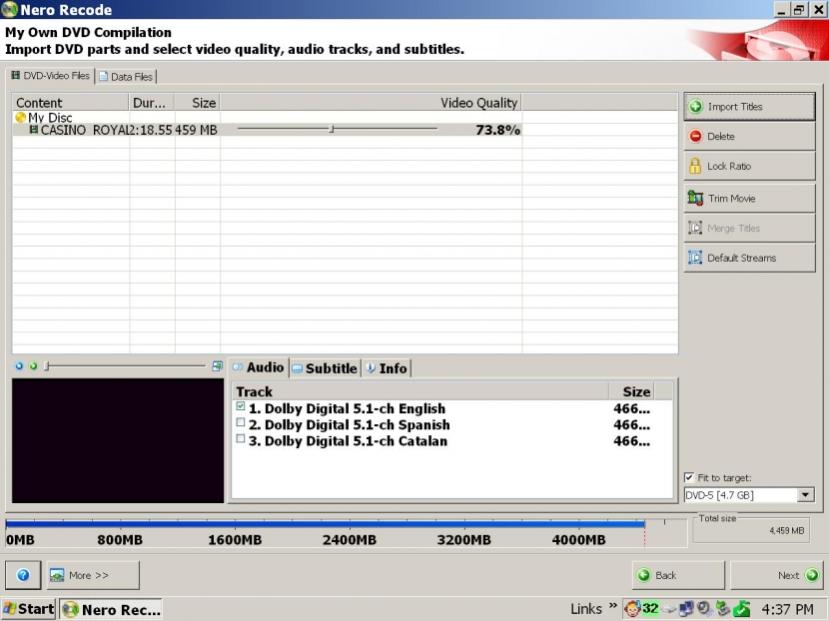Click the green preview circle icon

[33, 366]
